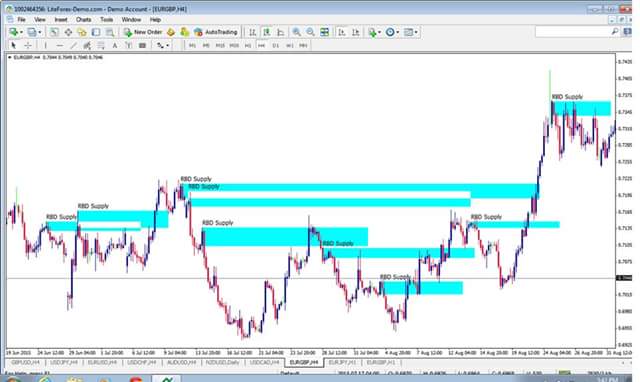Pick the Draw Vertical Line tool
The height and width of the screenshot is (382, 640).
45,45
